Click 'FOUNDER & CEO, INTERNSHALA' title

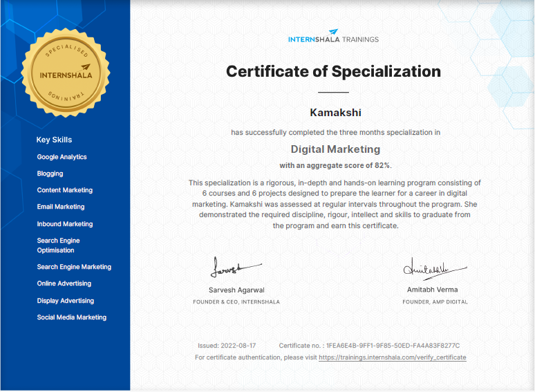click(236, 302)
